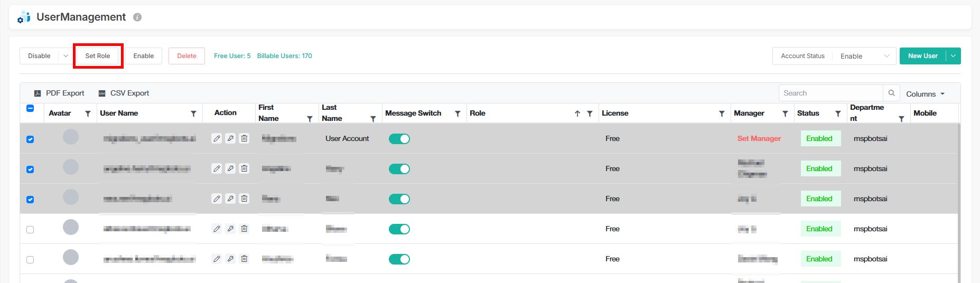Turn off message switch in second row
The width and height of the screenshot is (980, 283).
[399, 169]
